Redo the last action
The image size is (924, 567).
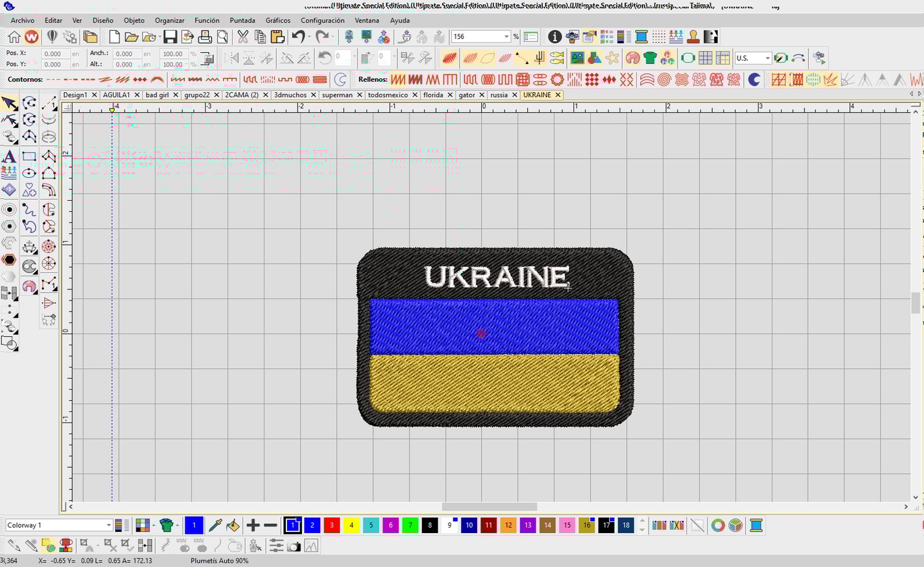pos(322,37)
